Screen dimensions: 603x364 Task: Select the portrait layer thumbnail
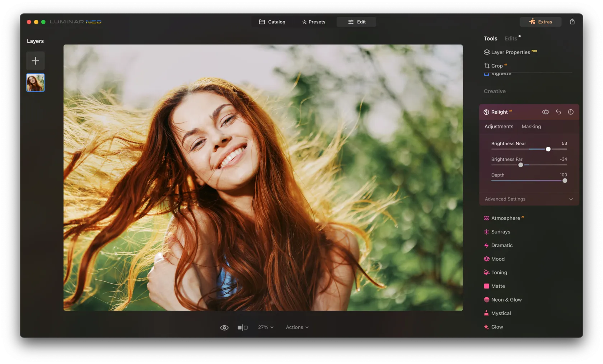[x=35, y=83]
